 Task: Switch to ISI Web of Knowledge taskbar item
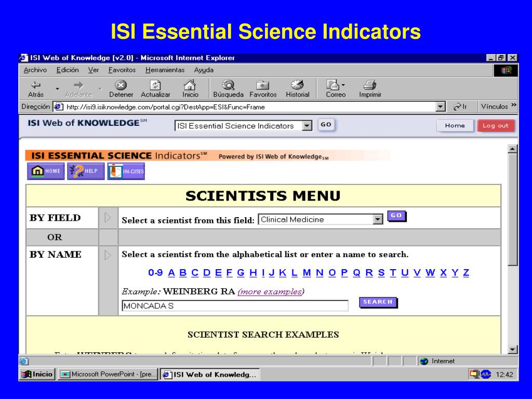tap(210, 375)
